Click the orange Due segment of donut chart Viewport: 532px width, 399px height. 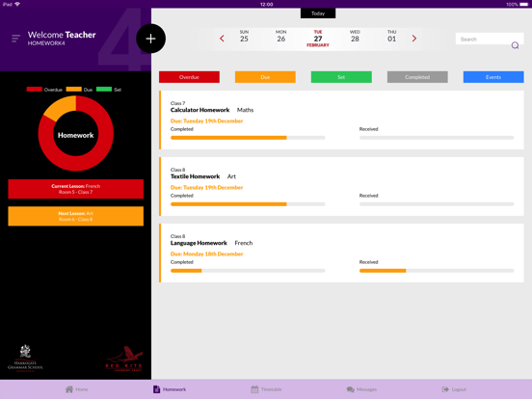click(61, 108)
